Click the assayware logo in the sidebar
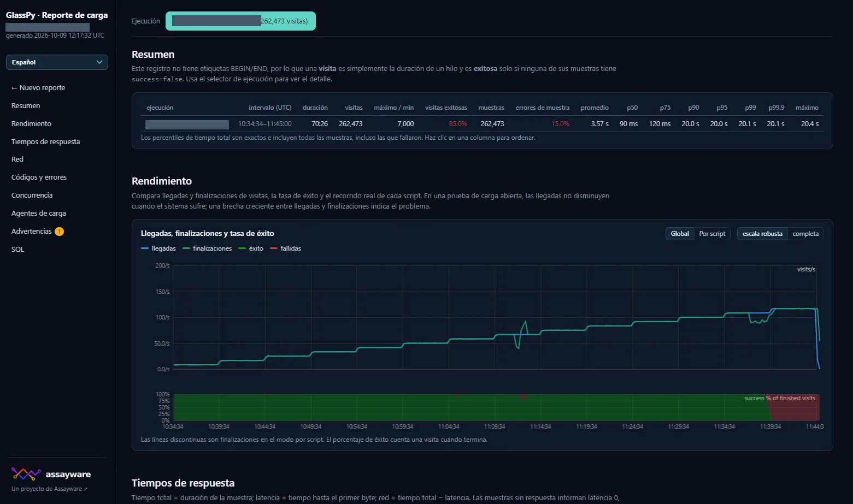 coord(51,474)
